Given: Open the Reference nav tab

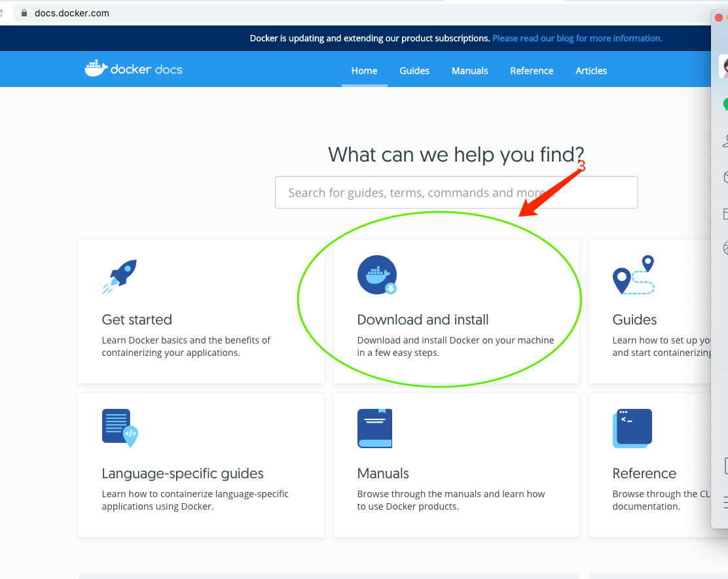Looking at the screenshot, I should (532, 71).
